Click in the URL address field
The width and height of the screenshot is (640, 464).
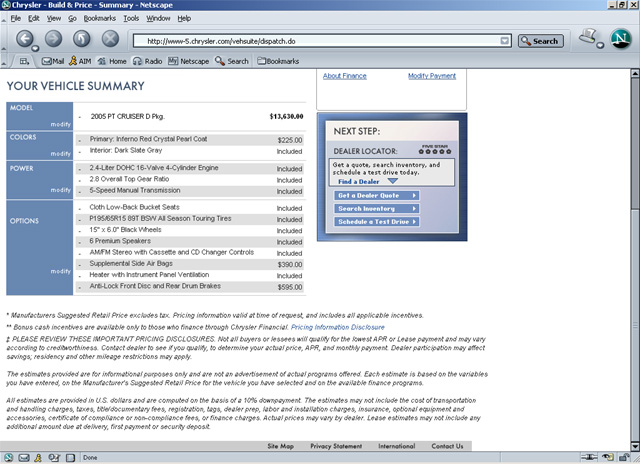click(320, 41)
